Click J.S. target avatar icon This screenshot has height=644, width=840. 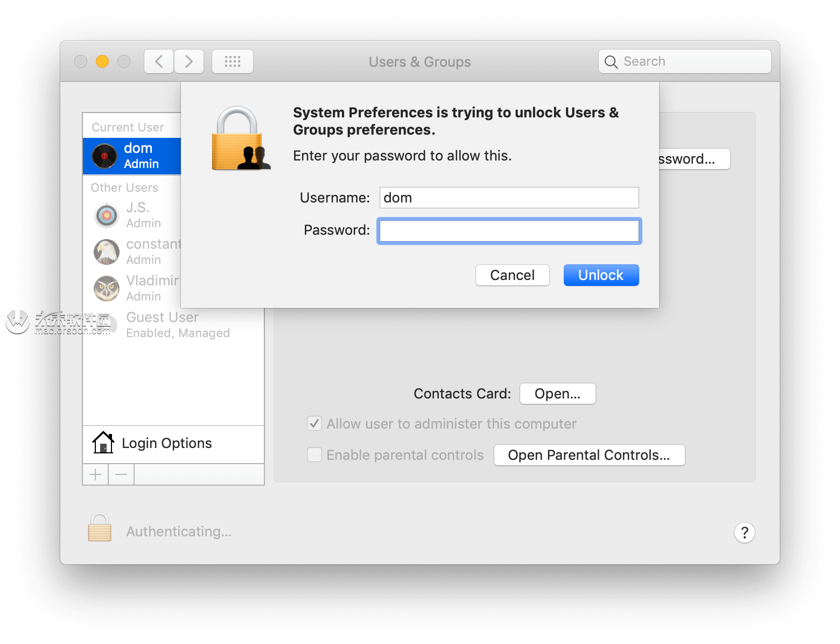(107, 215)
